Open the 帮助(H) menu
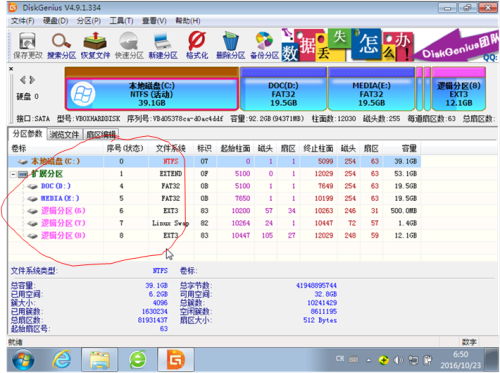Viewport: 500px width, 373px height. pyautogui.click(x=188, y=21)
